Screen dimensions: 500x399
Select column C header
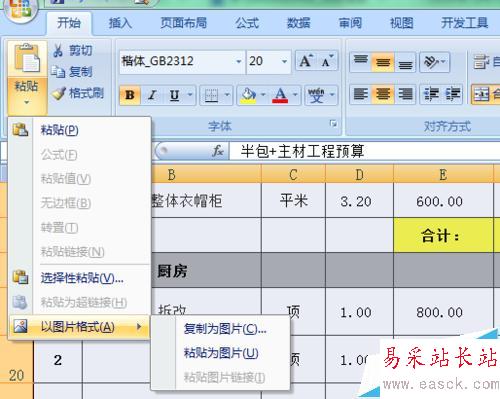pyautogui.click(x=293, y=174)
